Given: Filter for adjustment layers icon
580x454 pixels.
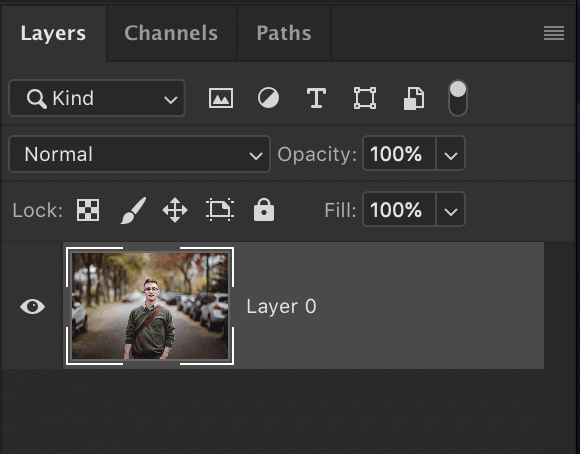Looking at the screenshot, I should (268, 98).
